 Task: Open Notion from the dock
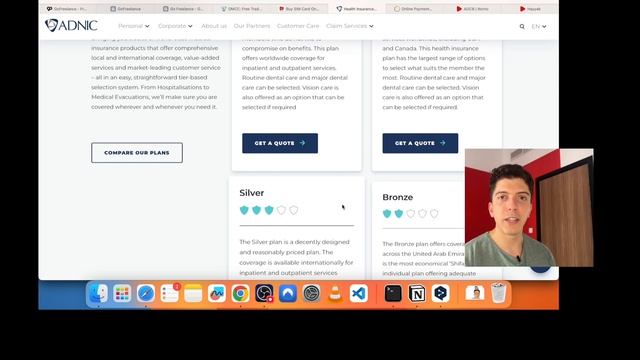point(417,293)
